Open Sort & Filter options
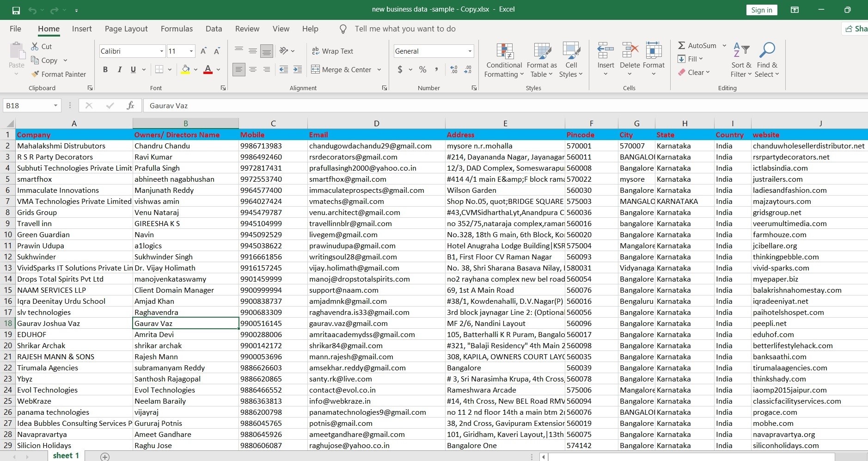The width and height of the screenshot is (868, 461). 740,59
